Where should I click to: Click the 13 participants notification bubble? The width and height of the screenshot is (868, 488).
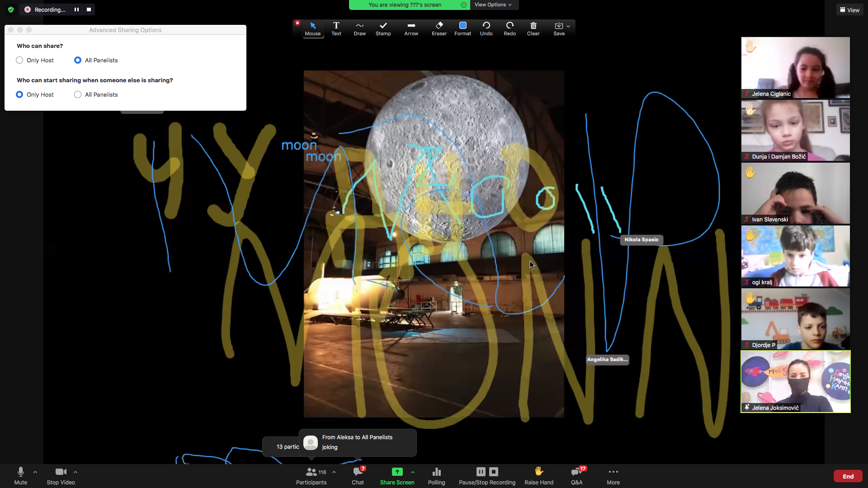click(x=281, y=446)
